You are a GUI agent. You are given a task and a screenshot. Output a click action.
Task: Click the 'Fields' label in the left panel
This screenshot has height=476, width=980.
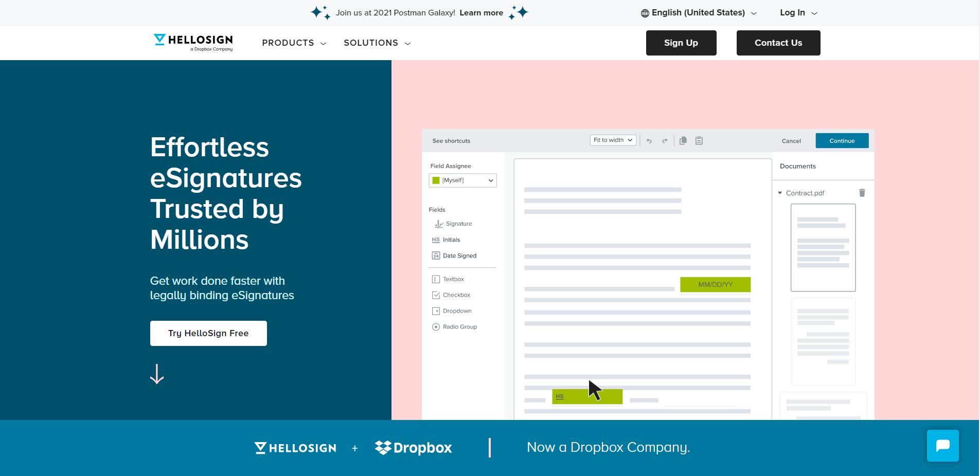(x=437, y=210)
